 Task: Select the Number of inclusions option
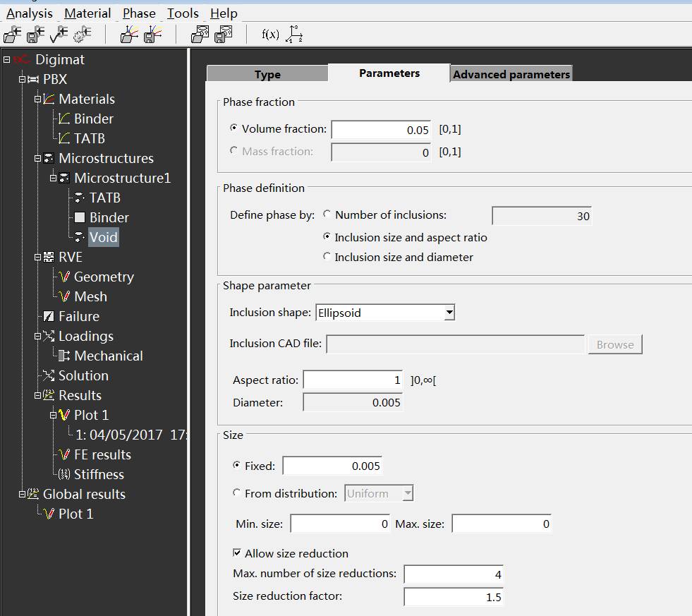[327, 215]
